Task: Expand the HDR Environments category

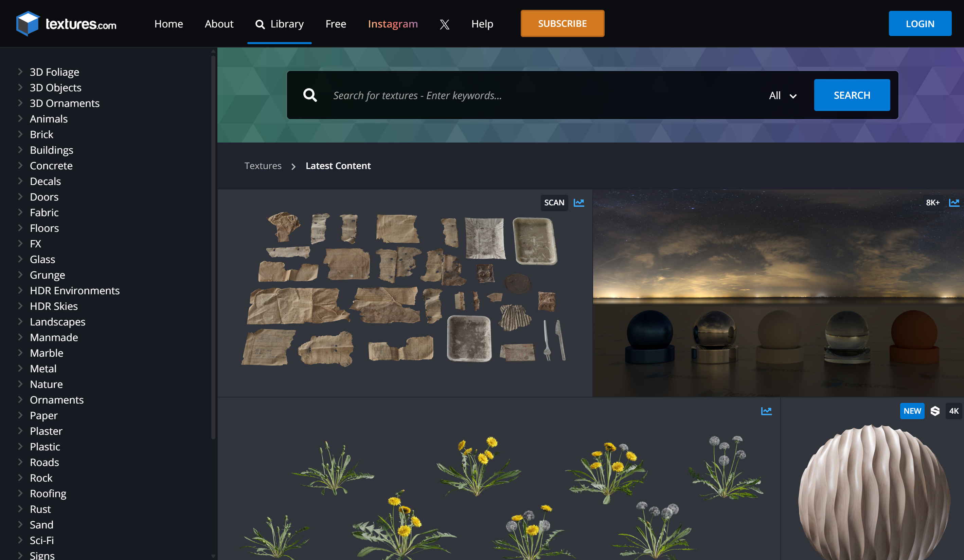Action: point(75,291)
